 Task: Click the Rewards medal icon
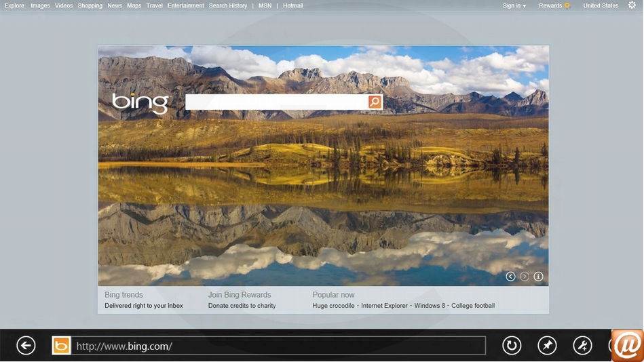pos(567,5)
